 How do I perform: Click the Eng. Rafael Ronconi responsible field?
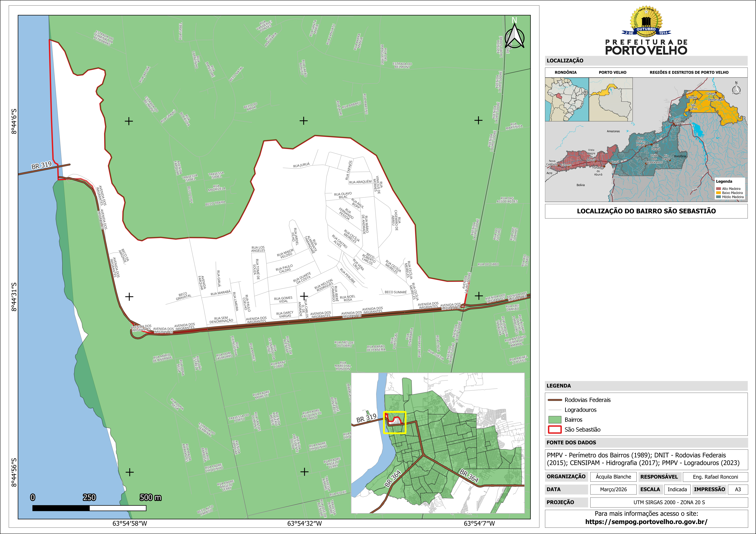pos(715,477)
